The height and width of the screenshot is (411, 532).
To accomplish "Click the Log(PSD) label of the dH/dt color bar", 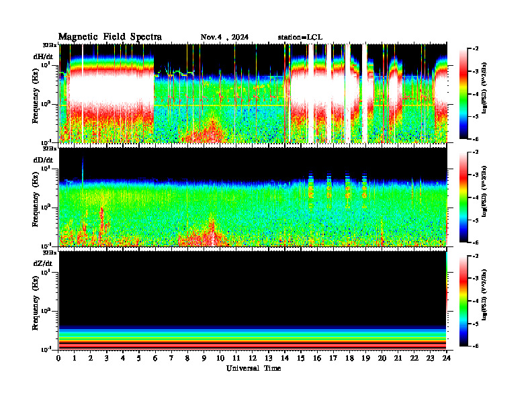I will (x=484, y=88).
